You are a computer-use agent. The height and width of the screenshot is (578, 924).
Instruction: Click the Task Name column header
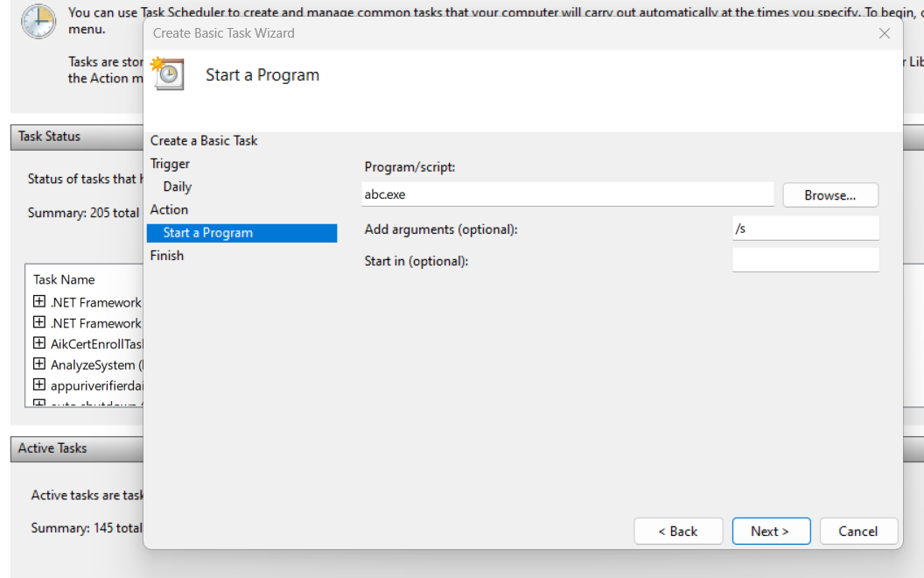[64, 279]
